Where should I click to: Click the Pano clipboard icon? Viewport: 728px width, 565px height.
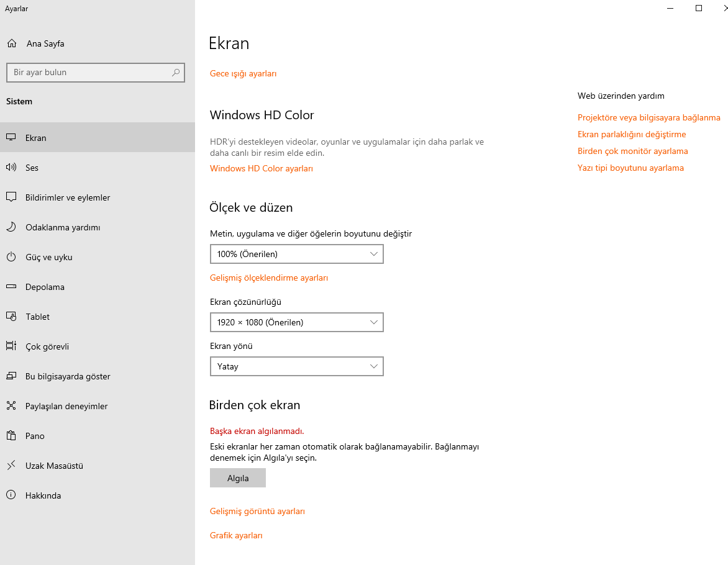pyautogui.click(x=11, y=435)
